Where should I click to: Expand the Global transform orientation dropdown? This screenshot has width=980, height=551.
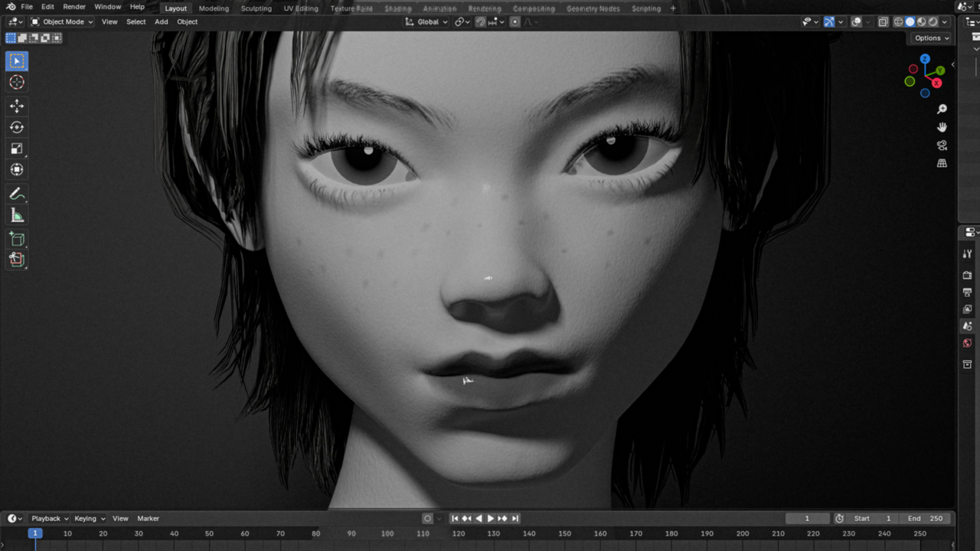[426, 22]
